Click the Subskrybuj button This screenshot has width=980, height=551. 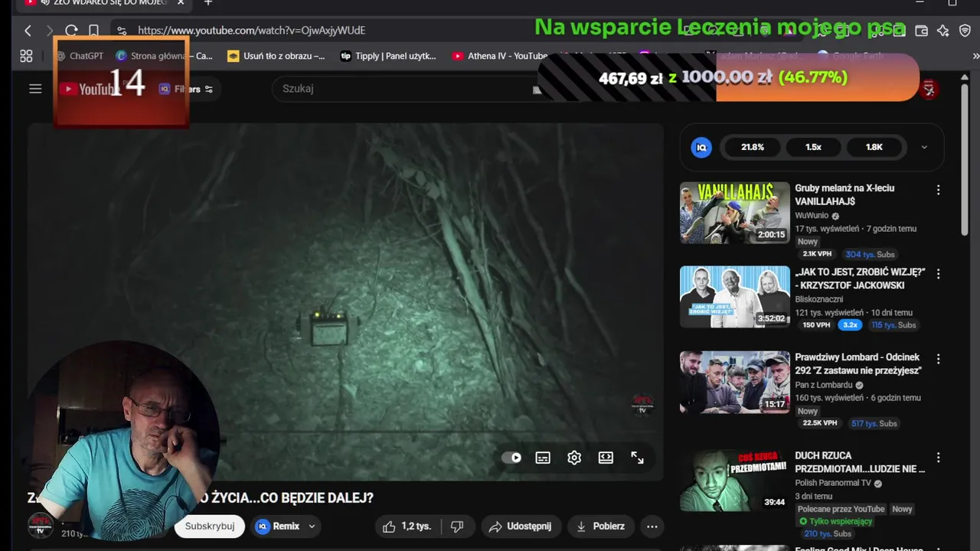click(210, 527)
